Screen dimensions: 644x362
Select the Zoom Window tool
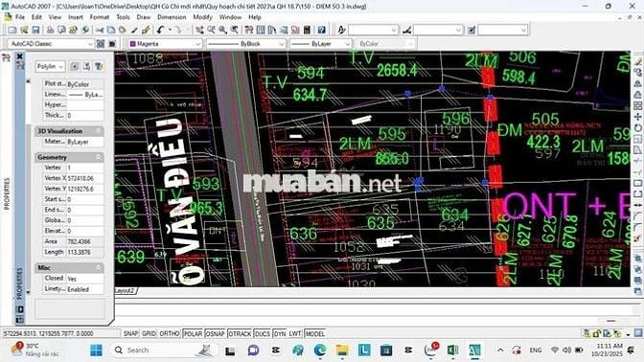click(x=222, y=30)
